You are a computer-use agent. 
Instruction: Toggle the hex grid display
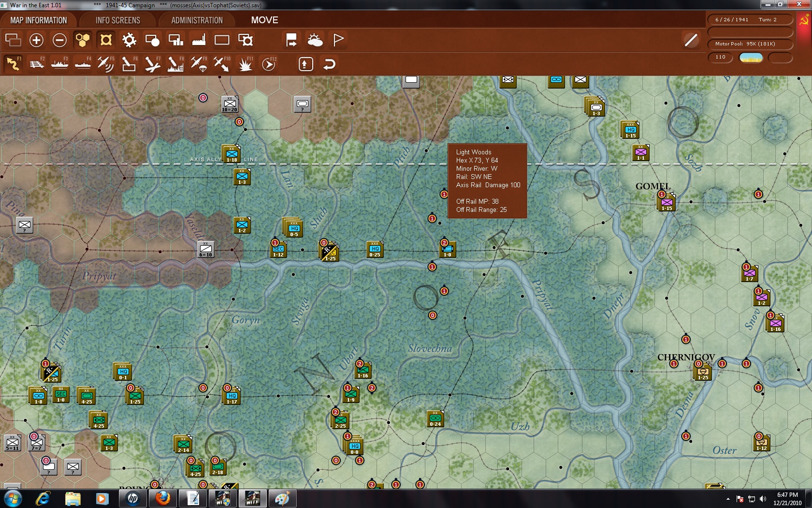83,40
